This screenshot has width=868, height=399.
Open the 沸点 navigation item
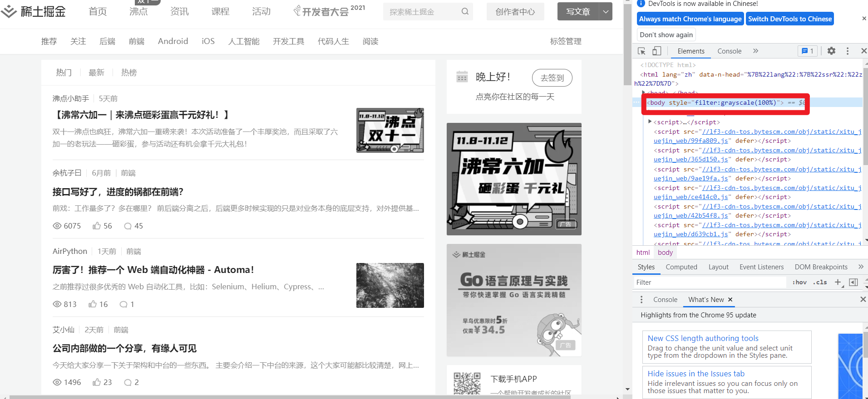[x=138, y=12]
